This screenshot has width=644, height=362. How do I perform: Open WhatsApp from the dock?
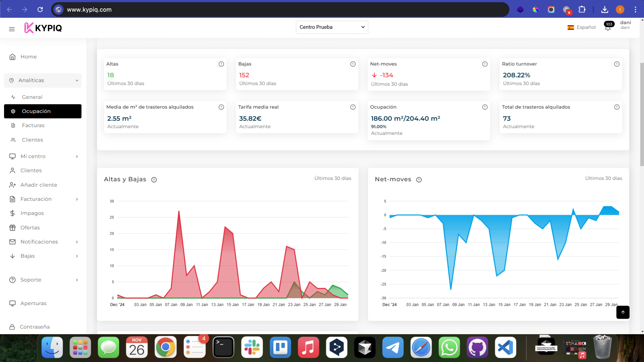(449, 348)
